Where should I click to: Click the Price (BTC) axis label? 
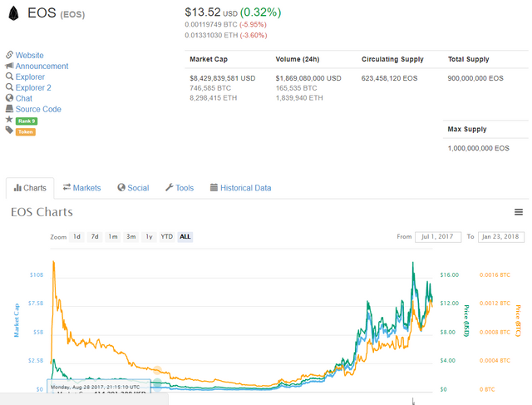tap(518, 321)
